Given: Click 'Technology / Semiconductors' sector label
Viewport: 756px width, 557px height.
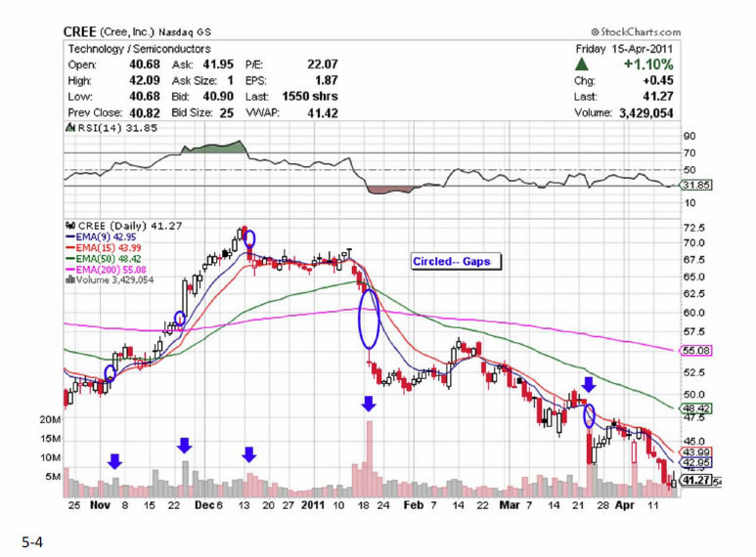Looking at the screenshot, I should (139, 49).
